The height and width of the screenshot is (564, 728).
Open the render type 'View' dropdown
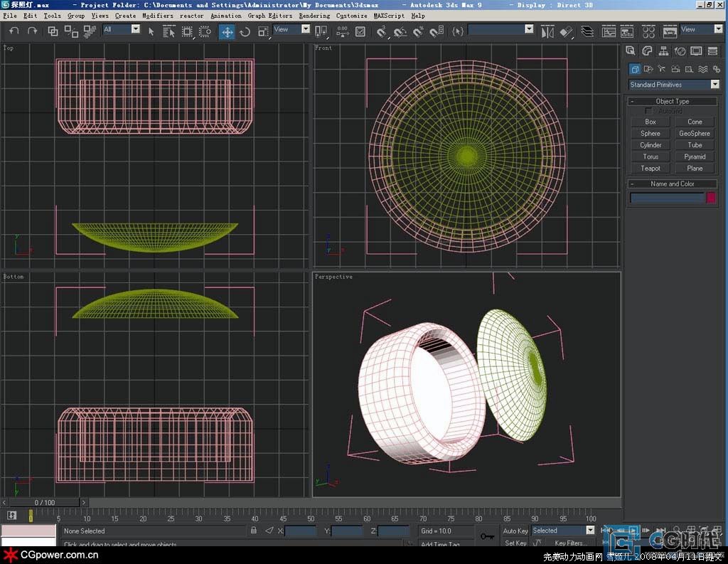coord(718,28)
